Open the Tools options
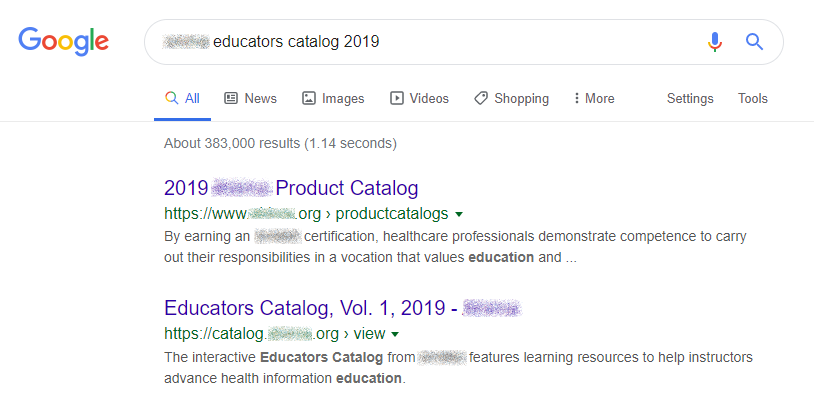The image size is (814, 400). [x=753, y=98]
